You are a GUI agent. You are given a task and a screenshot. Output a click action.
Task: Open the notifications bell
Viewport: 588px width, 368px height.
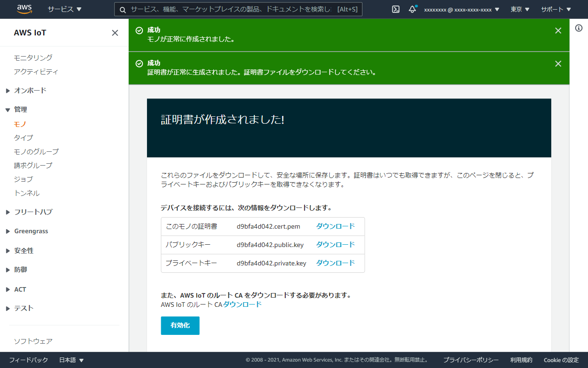pos(412,9)
